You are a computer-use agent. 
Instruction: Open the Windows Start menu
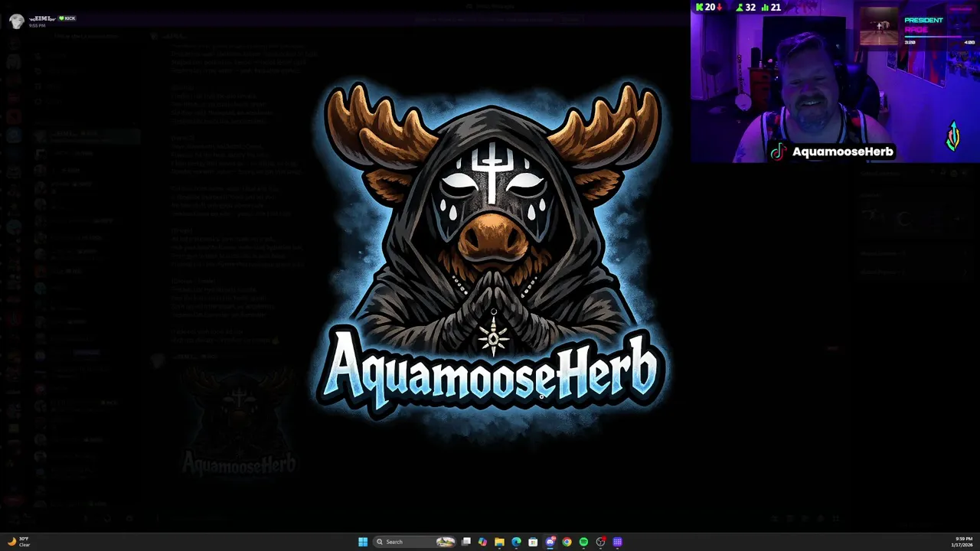point(363,542)
